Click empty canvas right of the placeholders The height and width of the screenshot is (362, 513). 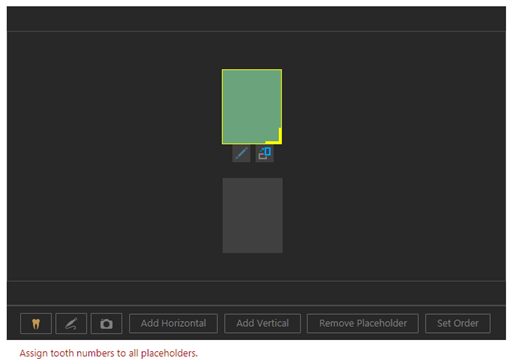tap(393, 157)
